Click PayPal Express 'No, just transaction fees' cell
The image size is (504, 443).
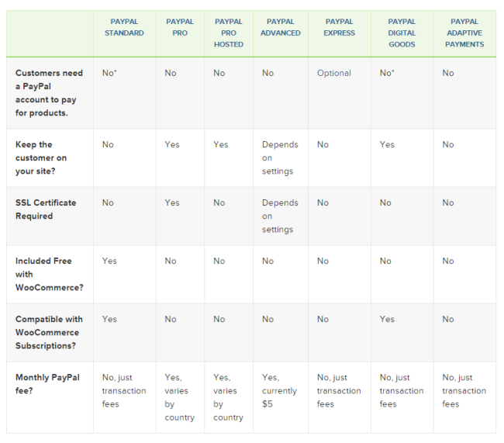(x=339, y=390)
